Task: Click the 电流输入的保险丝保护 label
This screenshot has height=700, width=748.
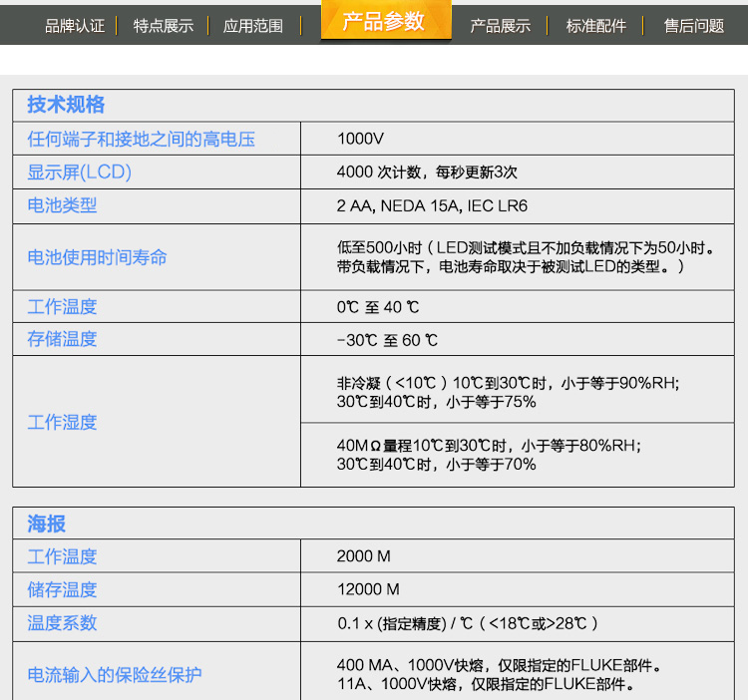Action: (x=115, y=675)
